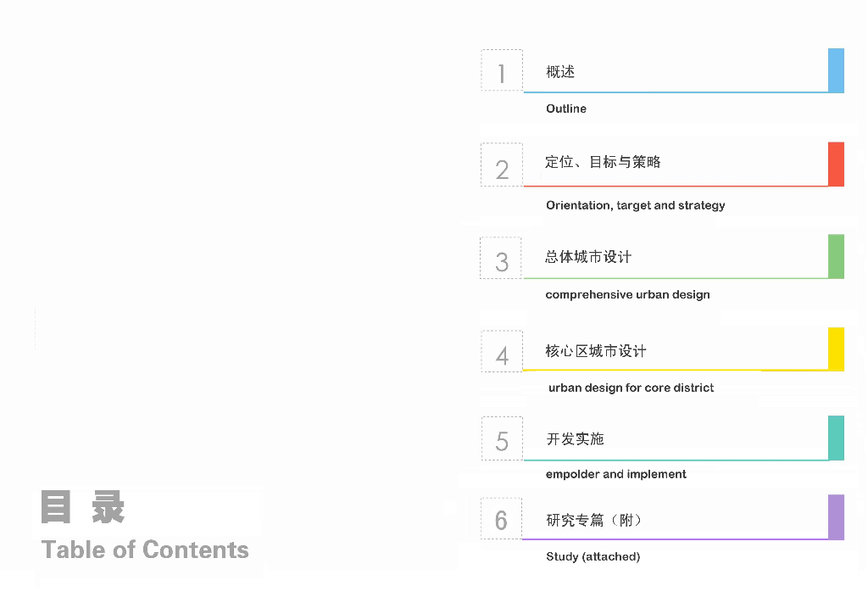868x614 pixels.
Task: Click the number 6 dashed box
Action: point(501,517)
